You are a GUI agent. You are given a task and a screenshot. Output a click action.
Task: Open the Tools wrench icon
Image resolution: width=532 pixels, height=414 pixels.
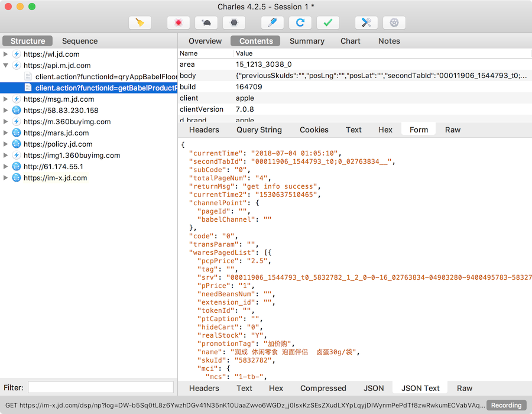(366, 22)
